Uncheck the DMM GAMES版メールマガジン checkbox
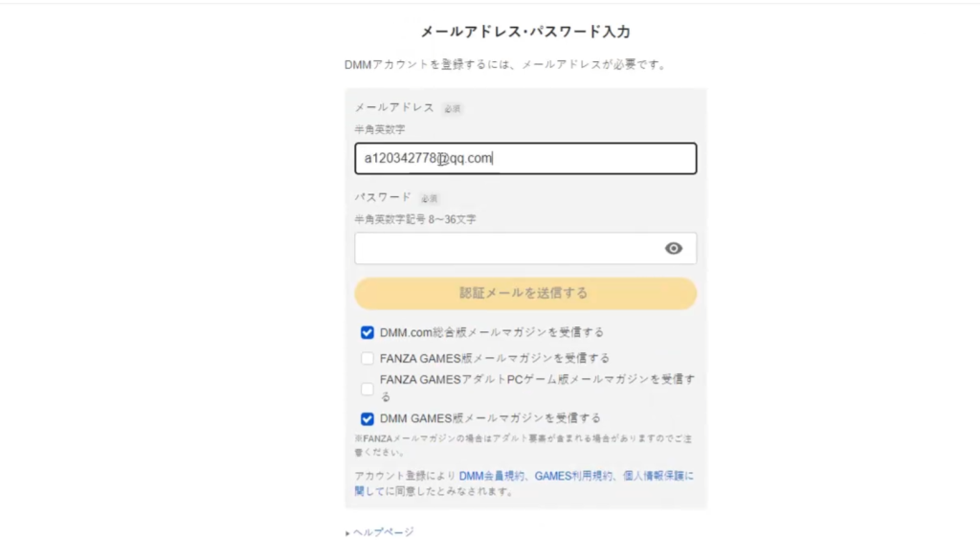This screenshot has height=560, width=980. point(367,418)
